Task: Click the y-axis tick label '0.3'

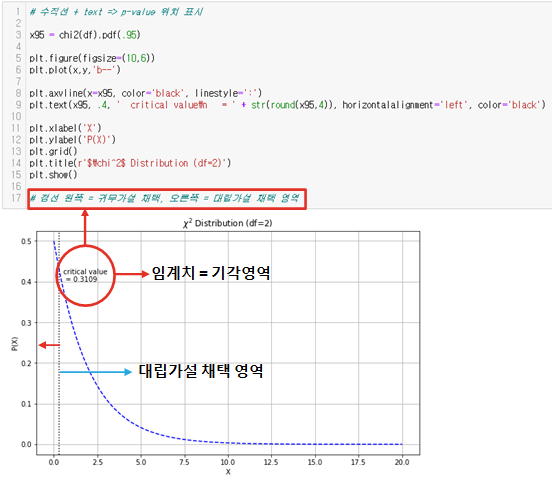Action: (26, 323)
